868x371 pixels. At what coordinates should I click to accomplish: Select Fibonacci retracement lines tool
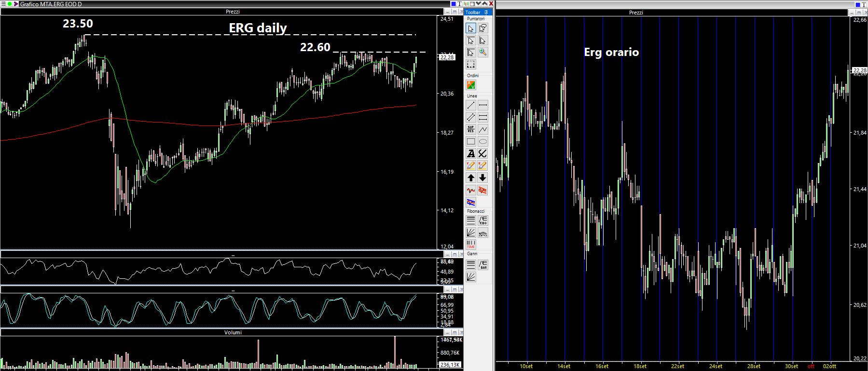(471, 220)
